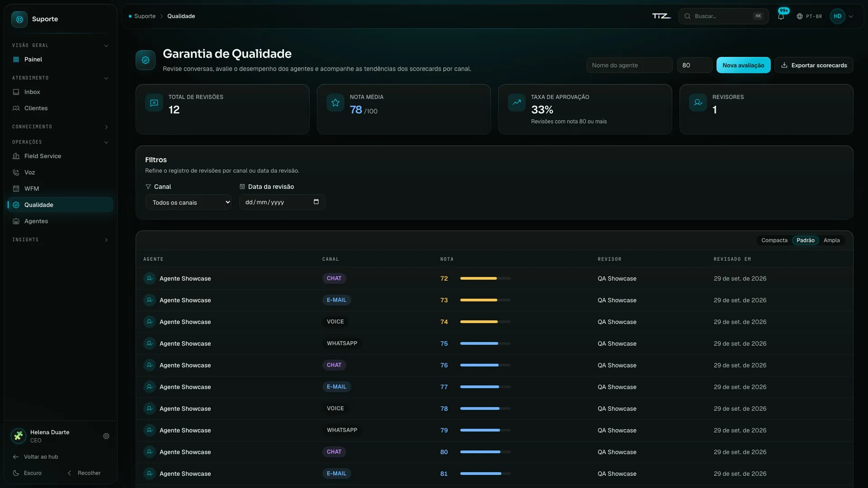Open Agentes sidebar section
The image size is (868, 488).
tap(60, 221)
